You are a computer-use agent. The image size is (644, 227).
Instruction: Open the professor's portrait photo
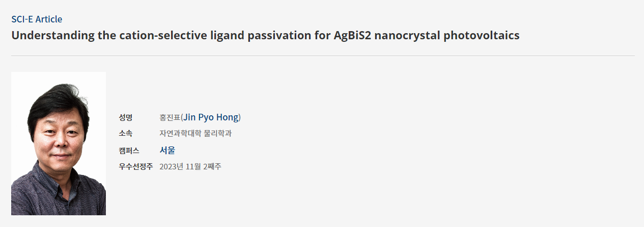coord(59,143)
